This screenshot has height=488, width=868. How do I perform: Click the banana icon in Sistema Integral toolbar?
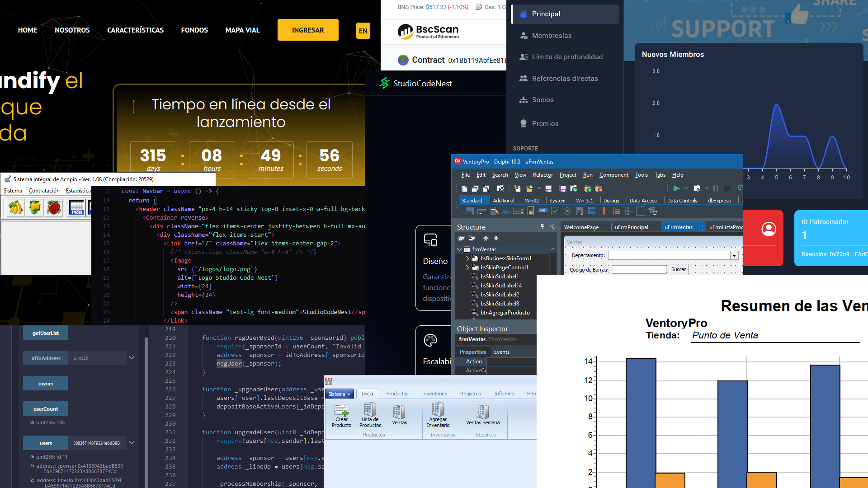(16, 207)
